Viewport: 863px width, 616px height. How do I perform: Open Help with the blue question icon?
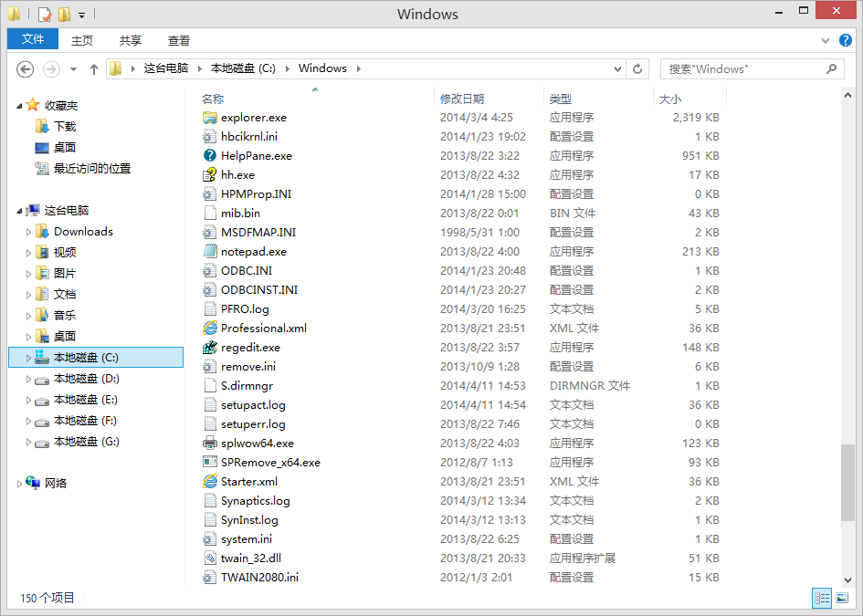pos(846,40)
